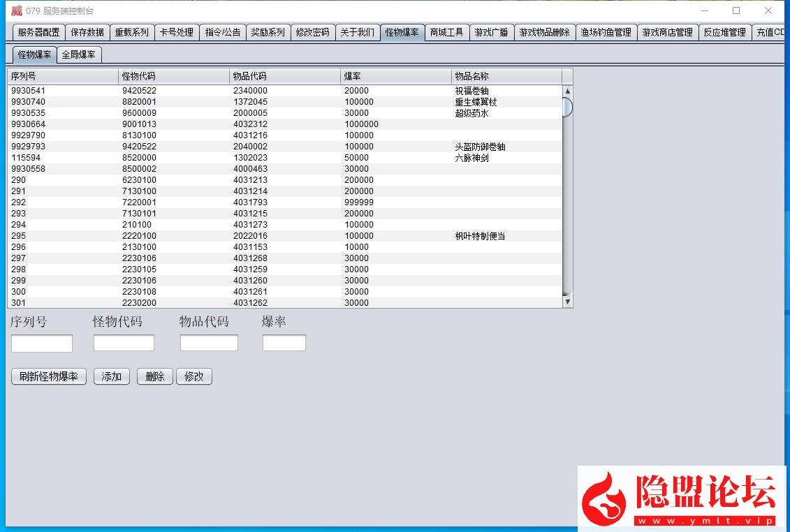Switch to the 保存数据 tab
790x532 pixels.
87,32
